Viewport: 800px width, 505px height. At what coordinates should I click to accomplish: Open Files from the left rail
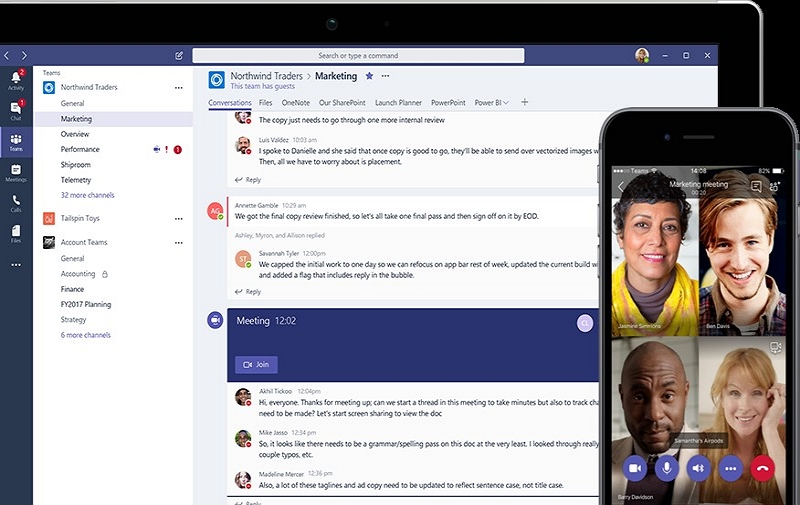pyautogui.click(x=16, y=234)
